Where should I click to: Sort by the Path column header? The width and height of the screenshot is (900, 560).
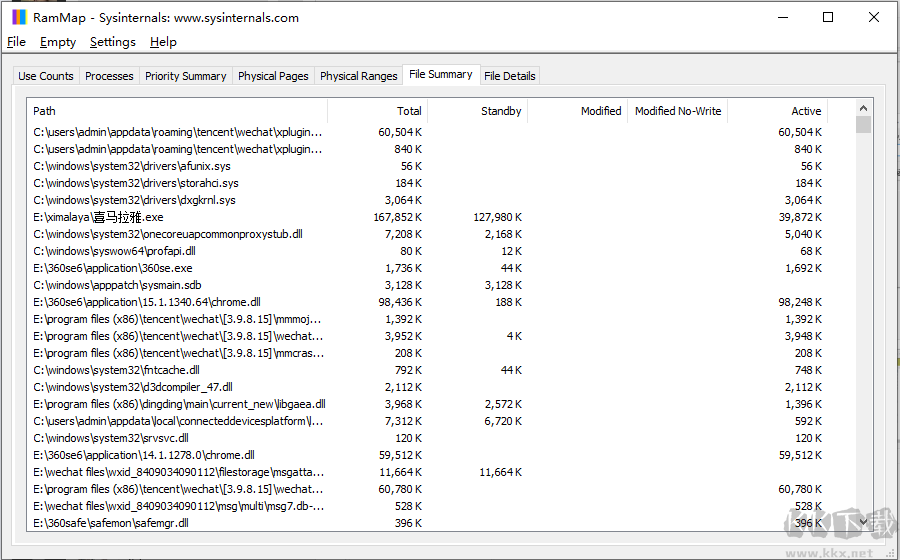click(x=177, y=111)
